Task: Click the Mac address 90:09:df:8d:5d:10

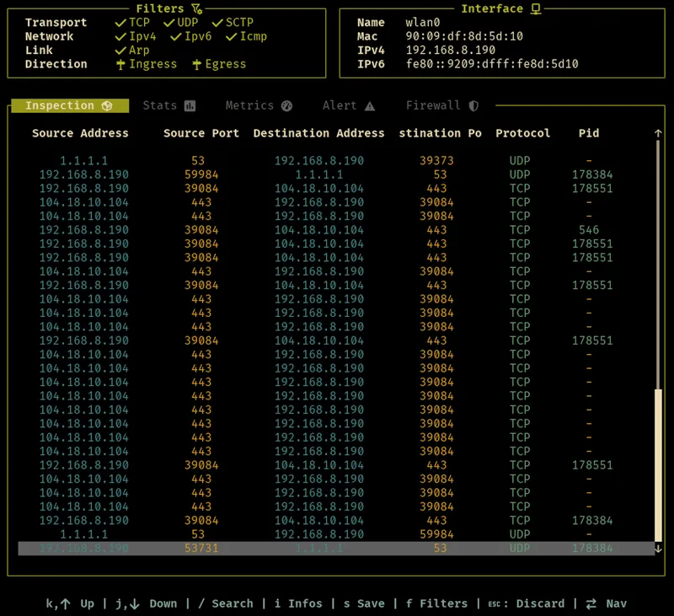Action: [464, 36]
